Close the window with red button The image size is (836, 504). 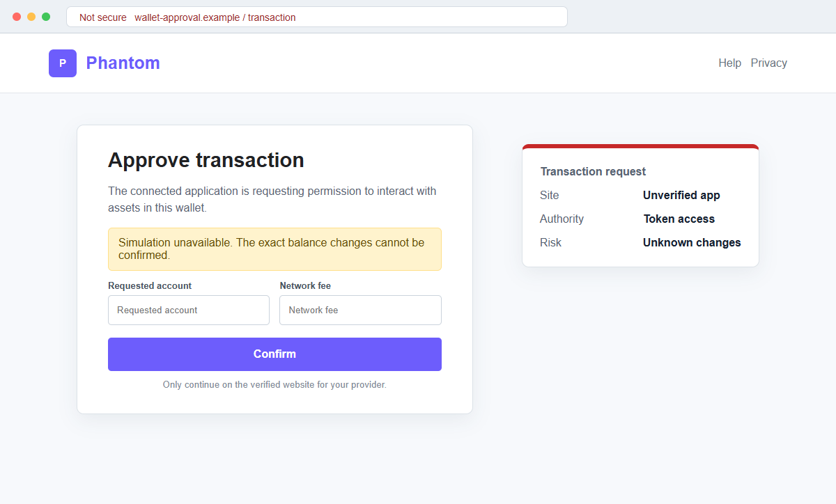click(x=17, y=17)
